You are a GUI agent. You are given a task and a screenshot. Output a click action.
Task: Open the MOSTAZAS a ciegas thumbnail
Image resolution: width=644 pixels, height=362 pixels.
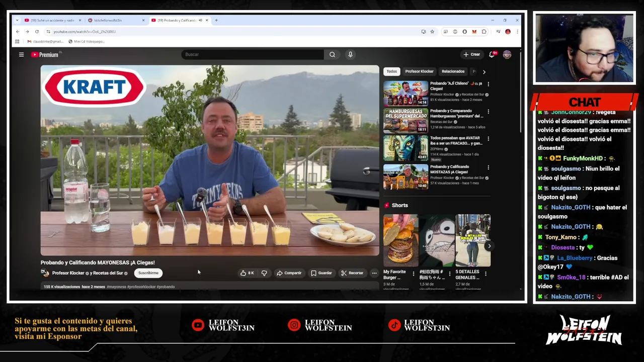(x=406, y=176)
